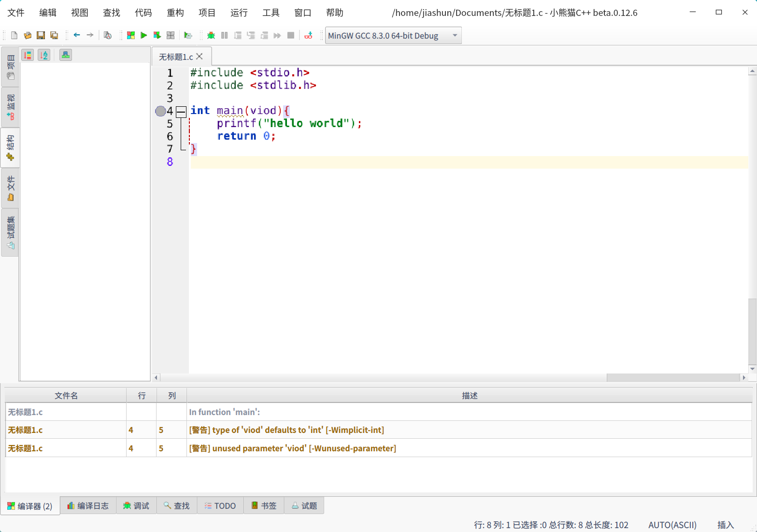
Task: Click the green Run triangle icon
Action: 143,35
